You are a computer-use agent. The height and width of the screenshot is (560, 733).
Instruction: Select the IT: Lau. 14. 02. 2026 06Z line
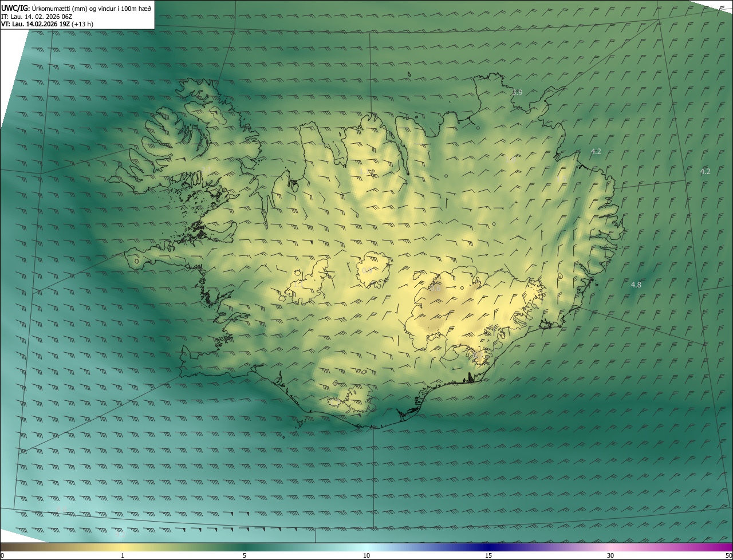click(37, 17)
